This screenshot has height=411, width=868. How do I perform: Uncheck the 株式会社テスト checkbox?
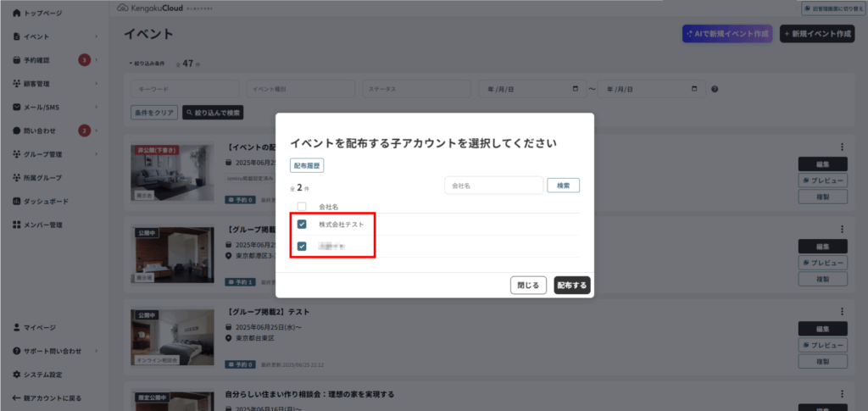(x=302, y=225)
